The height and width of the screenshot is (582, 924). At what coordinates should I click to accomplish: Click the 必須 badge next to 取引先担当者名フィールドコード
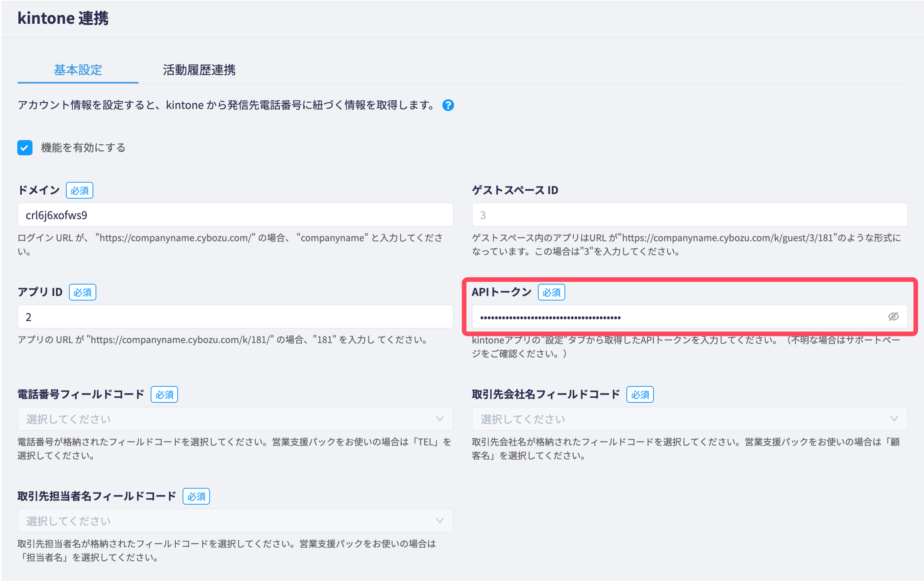coord(196,497)
